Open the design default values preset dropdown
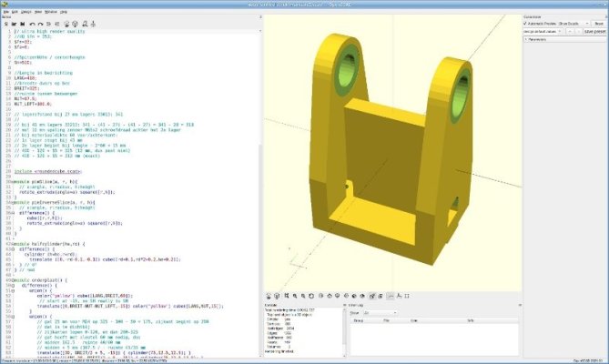 543,32
